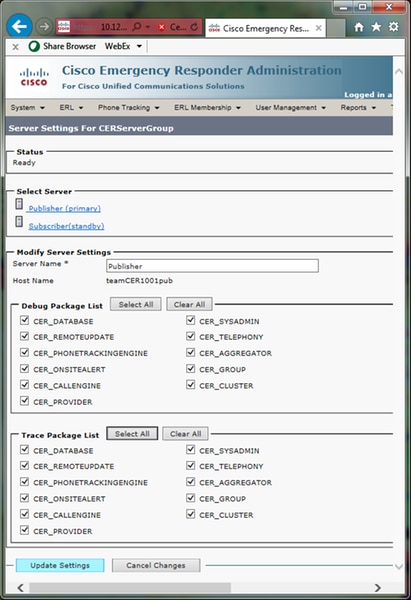Open browser Tools gear icon

[393, 27]
